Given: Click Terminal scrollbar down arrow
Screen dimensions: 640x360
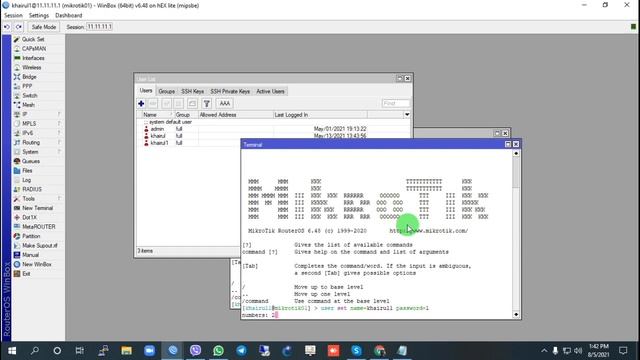Looking at the screenshot, I should 516,314.
